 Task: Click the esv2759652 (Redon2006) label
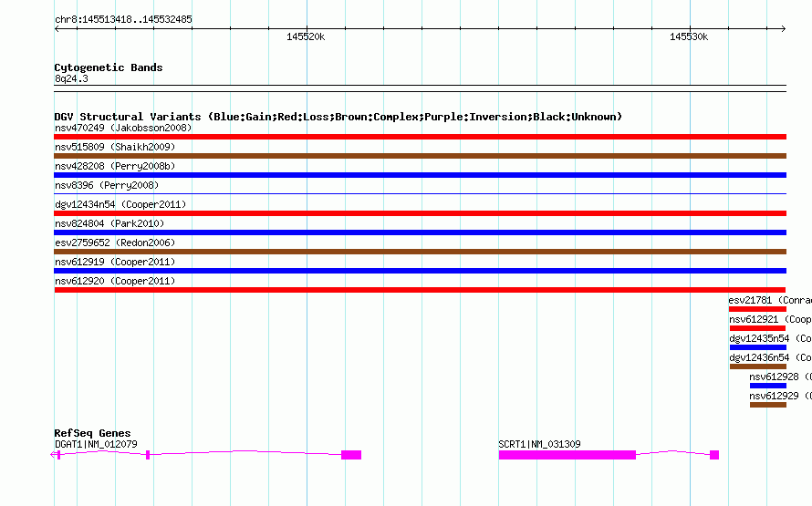pos(115,243)
